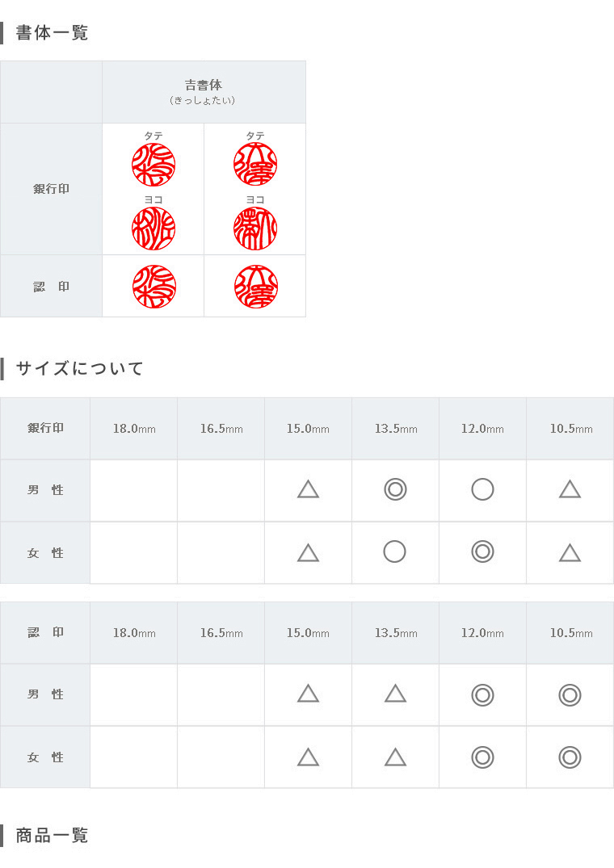The image size is (614, 868).
Task: Click triangle icon for 認印 男性 13.5mm
Action: tap(395, 693)
